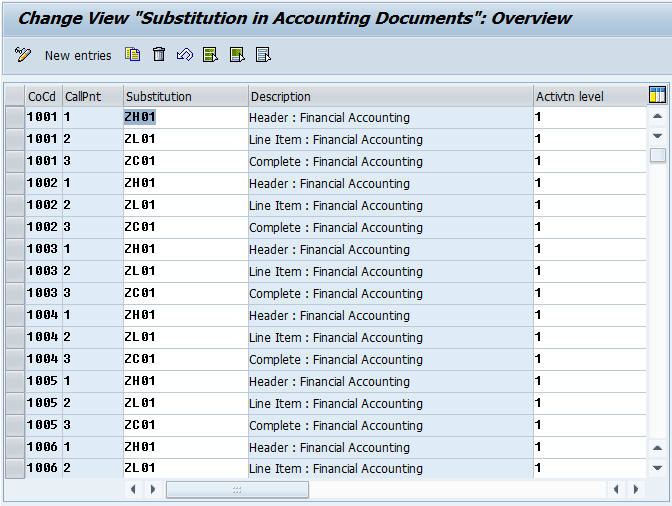
Task: Click the left horizontal scroll-left arrow
Action: point(133,489)
